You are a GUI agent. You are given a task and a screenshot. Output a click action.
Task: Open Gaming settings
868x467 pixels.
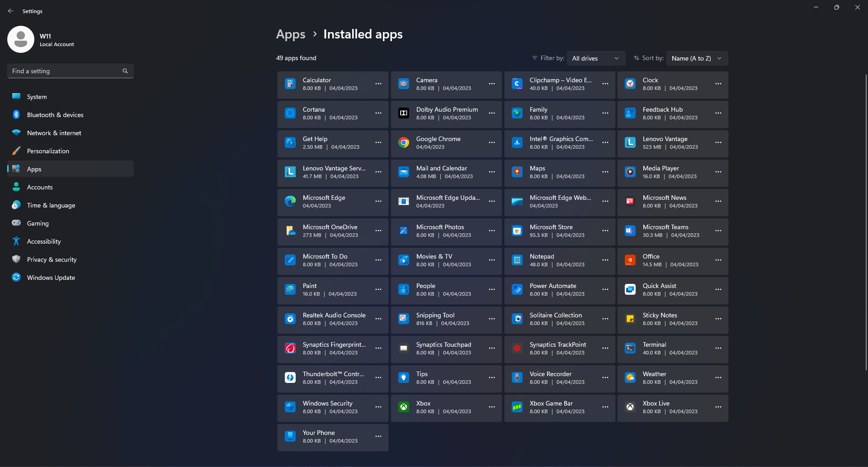[71, 223]
